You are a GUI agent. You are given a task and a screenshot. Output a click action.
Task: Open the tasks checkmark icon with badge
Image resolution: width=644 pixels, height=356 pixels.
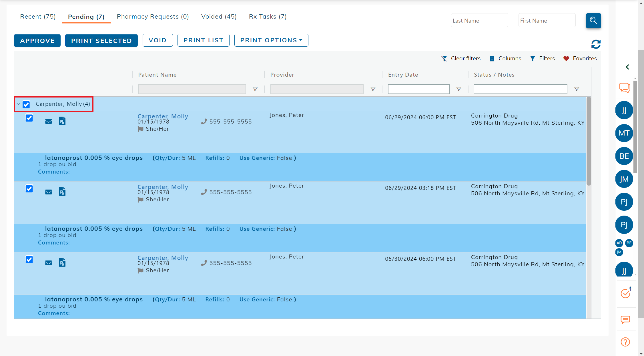[x=626, y=293]
